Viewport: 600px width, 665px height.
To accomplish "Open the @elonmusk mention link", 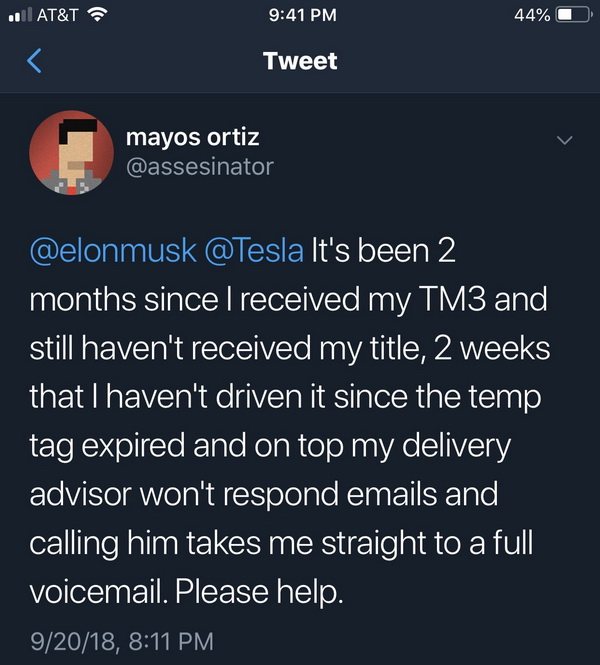I will click(x=113, y=251).
